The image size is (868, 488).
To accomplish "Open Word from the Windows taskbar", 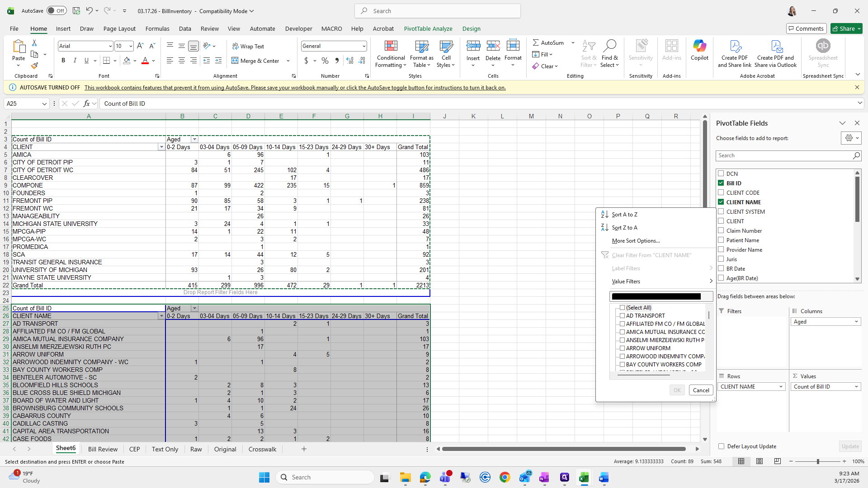I will [604, 478].
